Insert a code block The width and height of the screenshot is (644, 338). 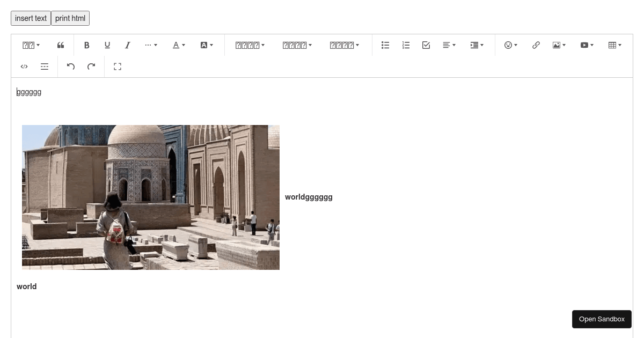pyautogui.click(x=24, y=67)
